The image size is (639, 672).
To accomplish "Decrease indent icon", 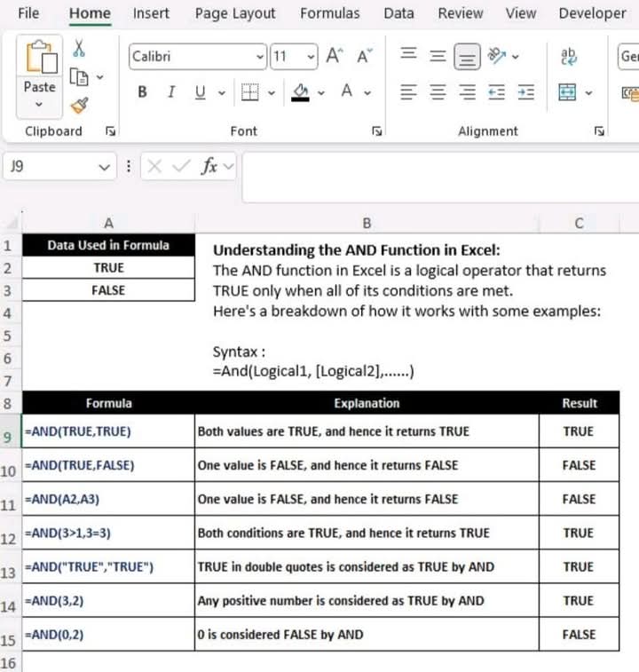I will coord(496,92).
